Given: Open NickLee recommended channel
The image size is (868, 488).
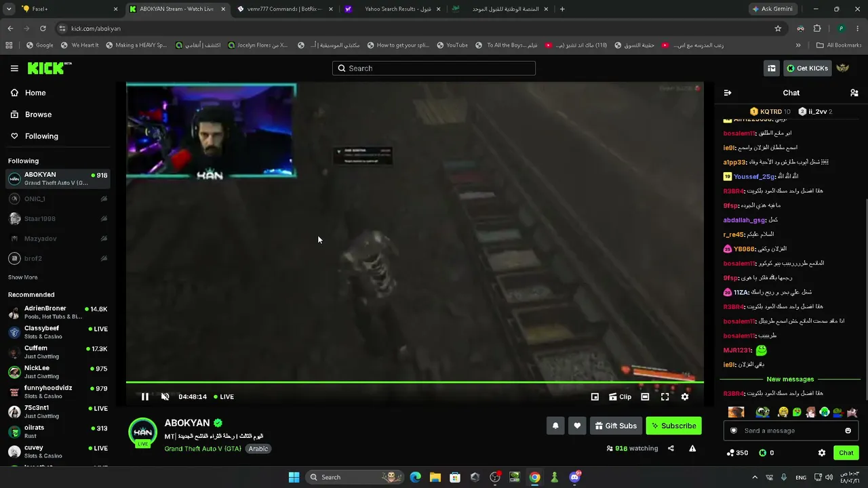Looking at the screenshot, I should click(58, 372).
